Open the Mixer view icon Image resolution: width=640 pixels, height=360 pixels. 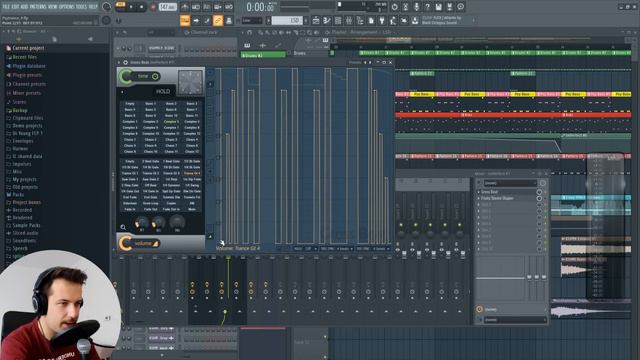click(x=349, y=20)
